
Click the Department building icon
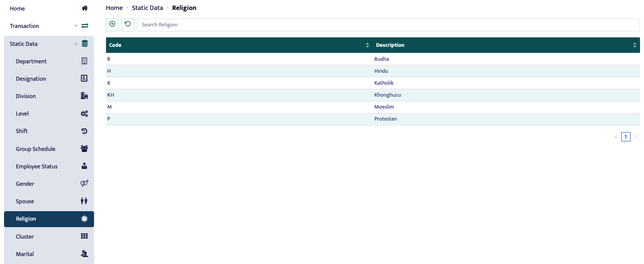click(84, 61)
